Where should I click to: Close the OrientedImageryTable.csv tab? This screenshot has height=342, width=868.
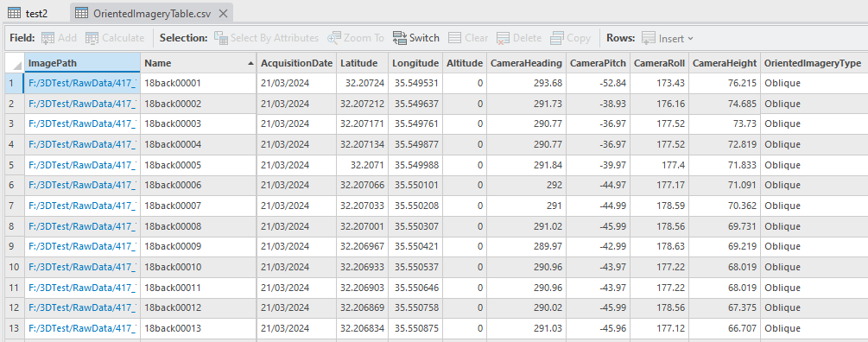click(223, 13)
